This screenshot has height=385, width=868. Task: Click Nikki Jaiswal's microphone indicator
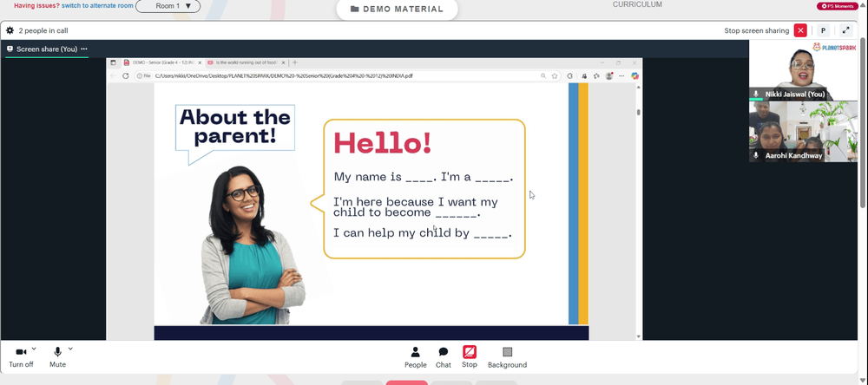[x=756, y=94]
